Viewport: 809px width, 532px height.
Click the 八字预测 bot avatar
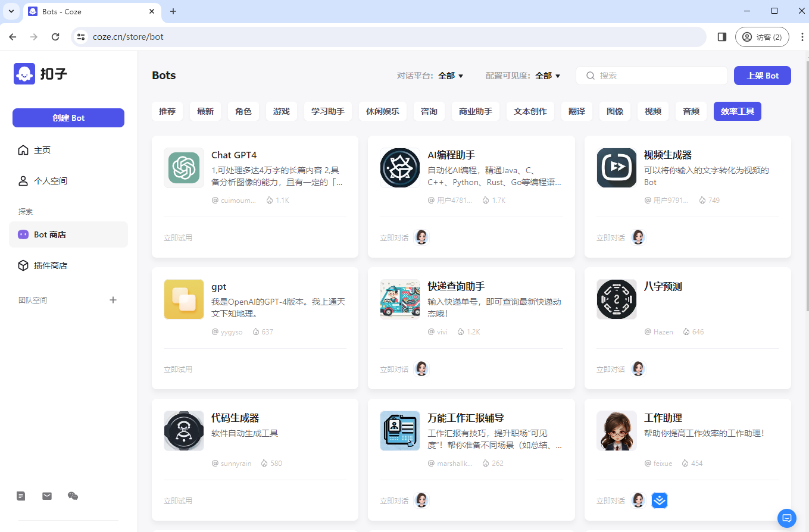[617, 299]
